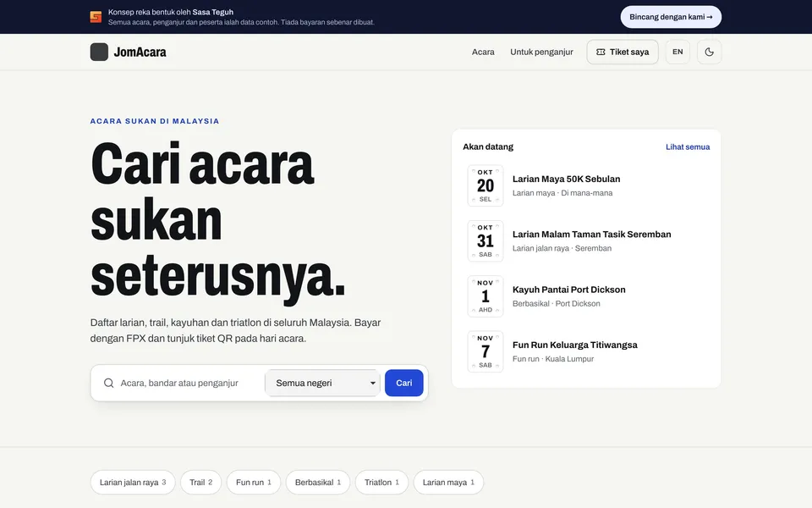Open Tiket saya
Viewport: 812px width, 508px height.
click(623, 52)
